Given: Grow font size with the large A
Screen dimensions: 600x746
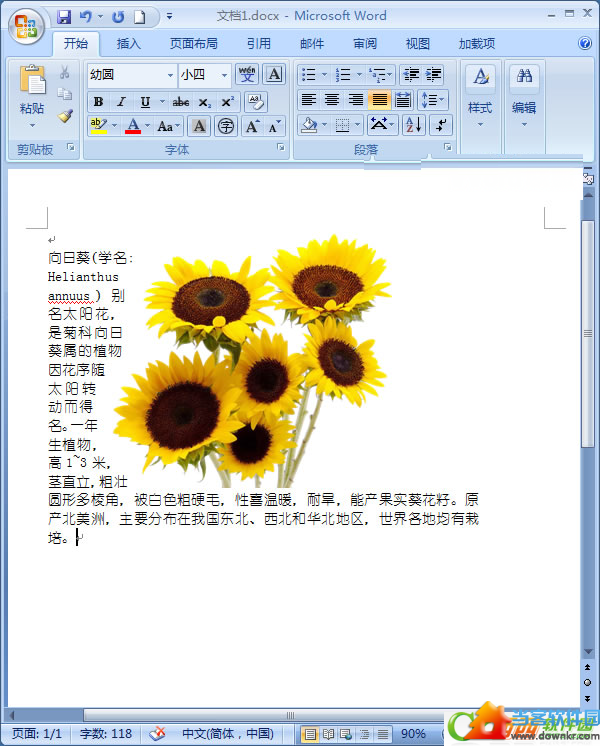Looking at the screenshot, I should pos(253,126).
